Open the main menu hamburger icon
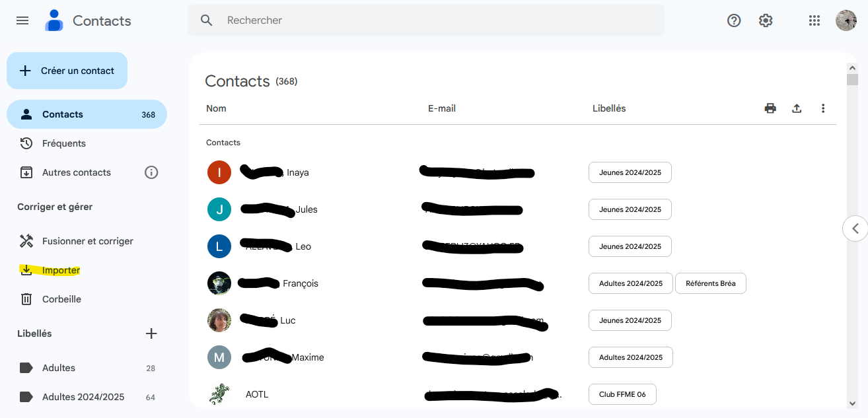 pos(22,20)
